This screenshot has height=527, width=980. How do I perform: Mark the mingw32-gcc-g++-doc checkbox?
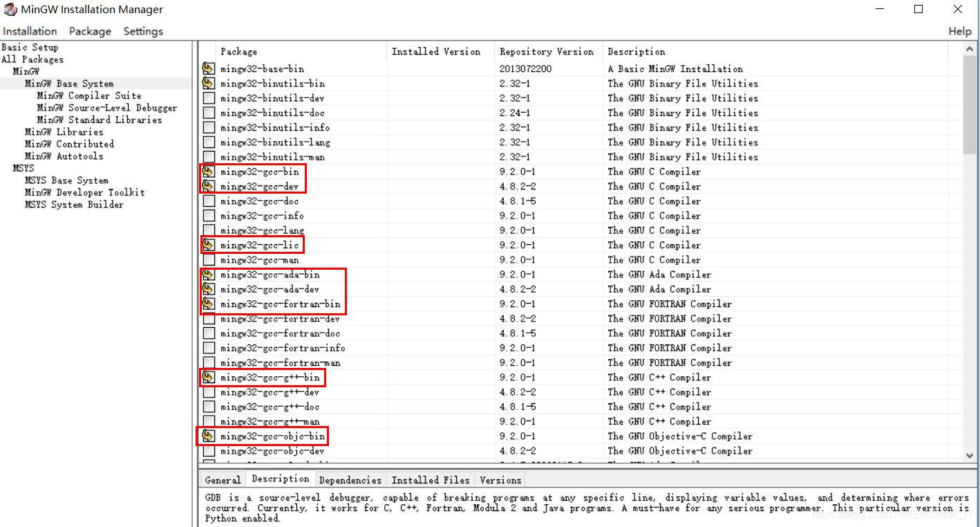[209, 407]
